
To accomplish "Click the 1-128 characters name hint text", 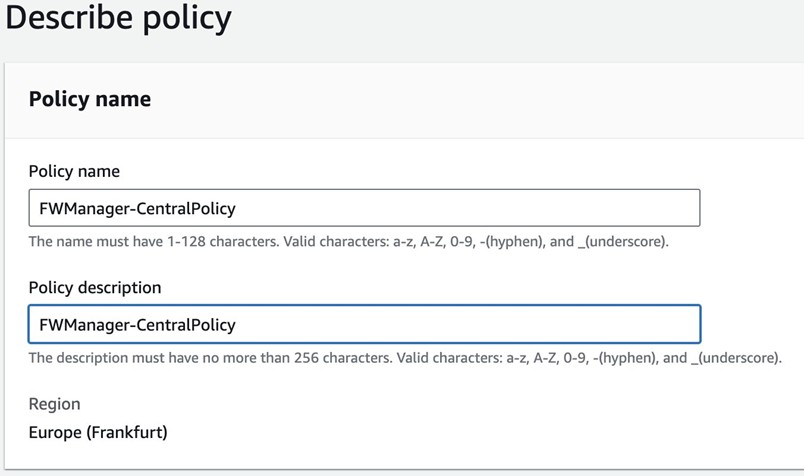I will click(x=348, y=242).
